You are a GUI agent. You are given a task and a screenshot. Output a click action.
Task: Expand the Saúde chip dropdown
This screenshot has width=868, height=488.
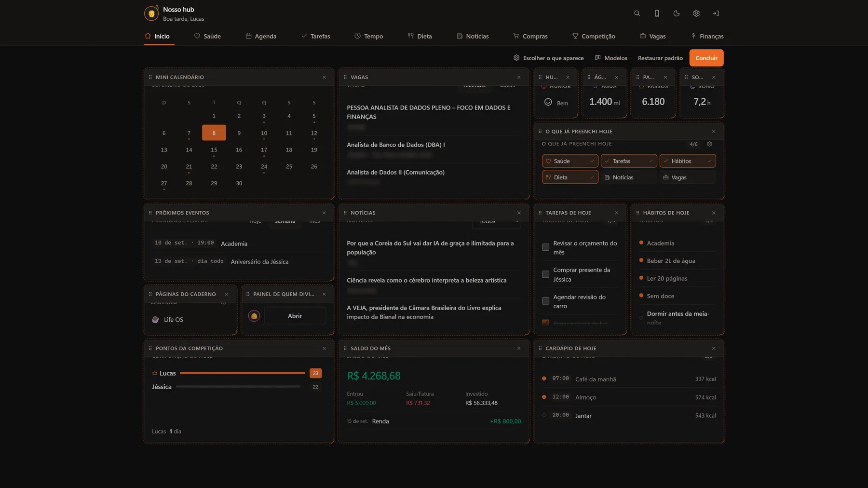(x=592, y=161)
